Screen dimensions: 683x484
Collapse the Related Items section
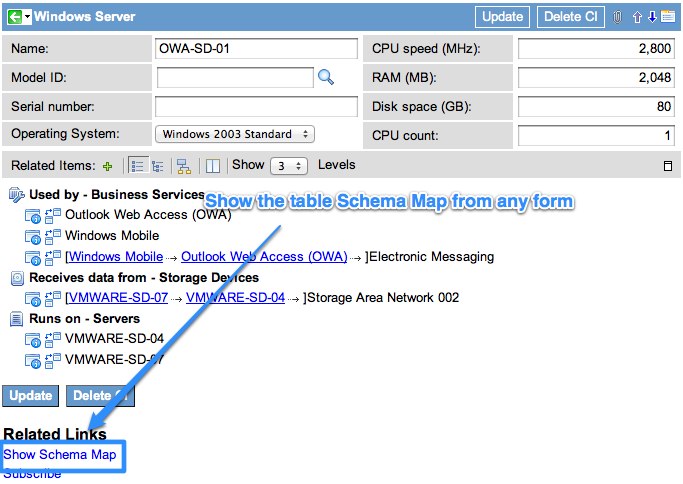tap(668, 166)
